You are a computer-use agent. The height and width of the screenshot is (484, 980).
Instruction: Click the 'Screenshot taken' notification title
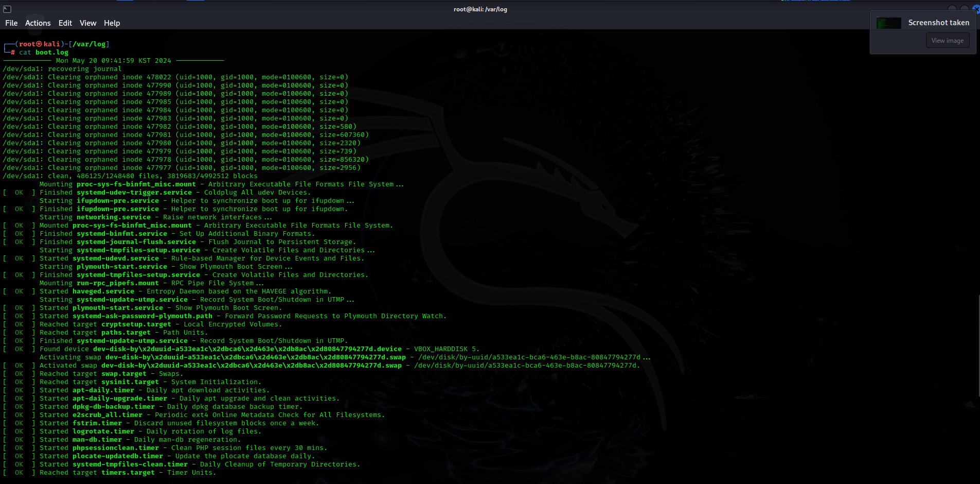coord(938,23)
